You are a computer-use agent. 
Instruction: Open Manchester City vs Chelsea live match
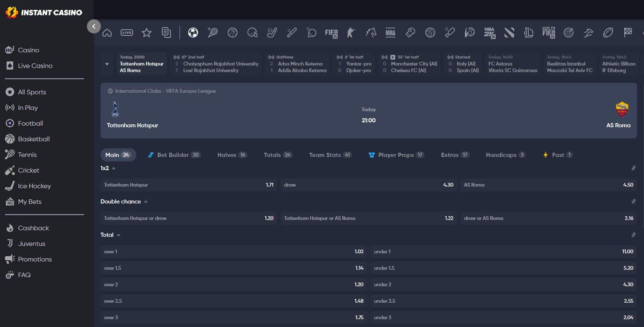point(410,64)
